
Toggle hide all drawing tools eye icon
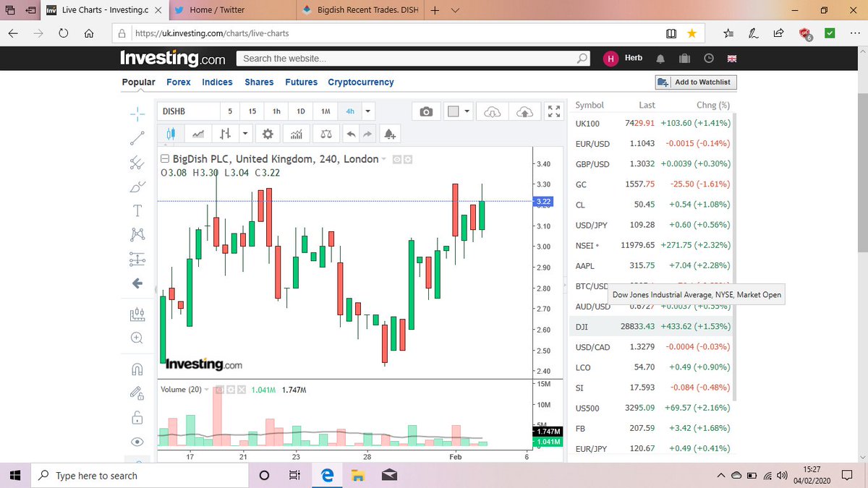(137, 441)
